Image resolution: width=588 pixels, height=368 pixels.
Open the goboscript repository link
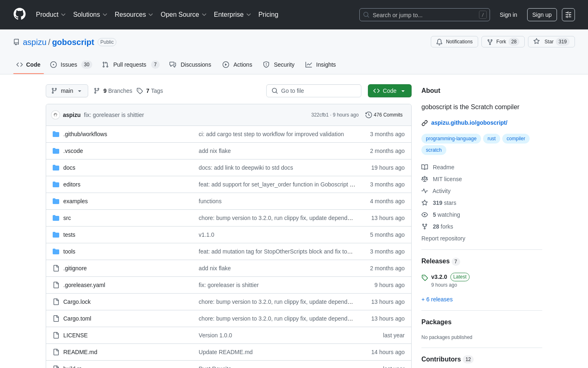[73, 42]
